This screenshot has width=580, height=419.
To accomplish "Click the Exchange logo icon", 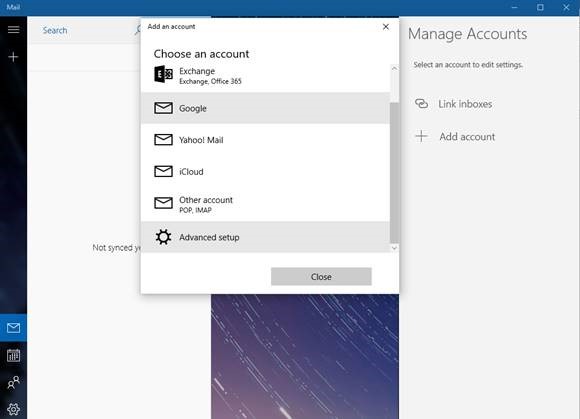I will click(163, 74).
